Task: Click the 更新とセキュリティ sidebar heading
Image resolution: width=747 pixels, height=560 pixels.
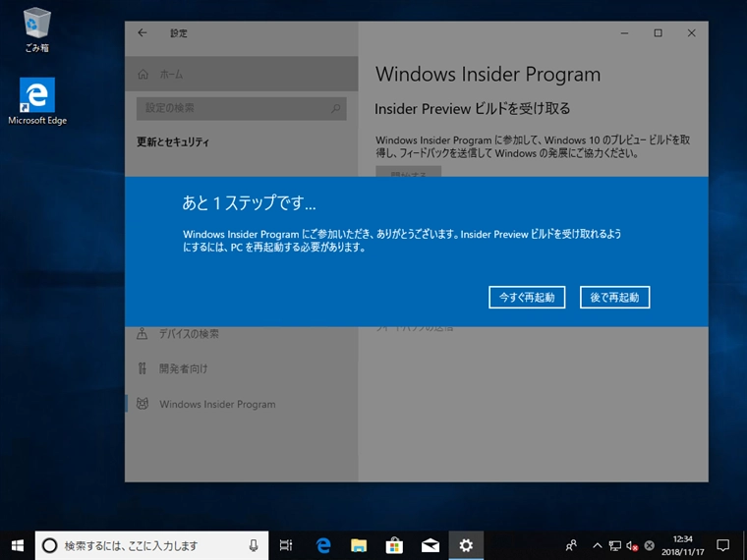Action: point(173,141)
